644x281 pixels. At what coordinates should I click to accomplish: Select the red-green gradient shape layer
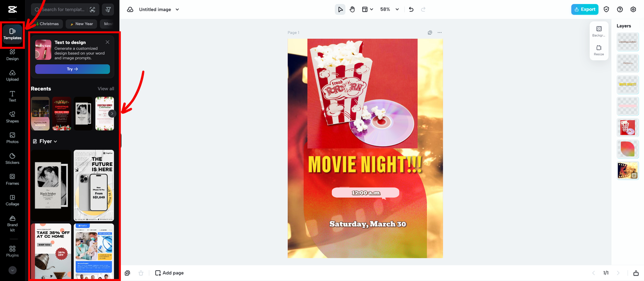click(x=628, y=149)
